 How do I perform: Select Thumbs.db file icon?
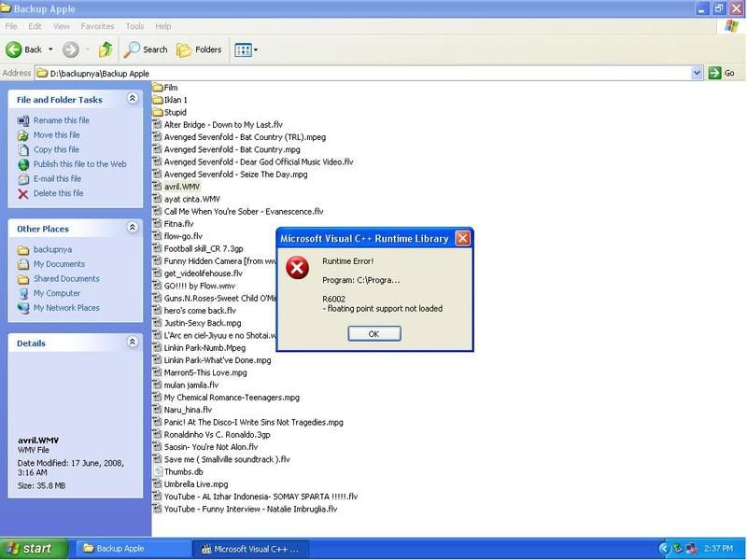pyautogui.click(x=157, y=471)
